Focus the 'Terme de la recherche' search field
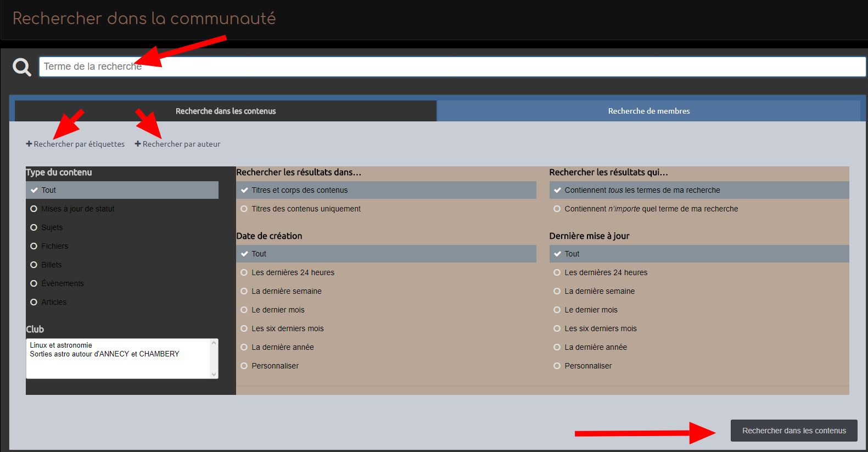This screenshot has height=452, width=868. [452, 66]
